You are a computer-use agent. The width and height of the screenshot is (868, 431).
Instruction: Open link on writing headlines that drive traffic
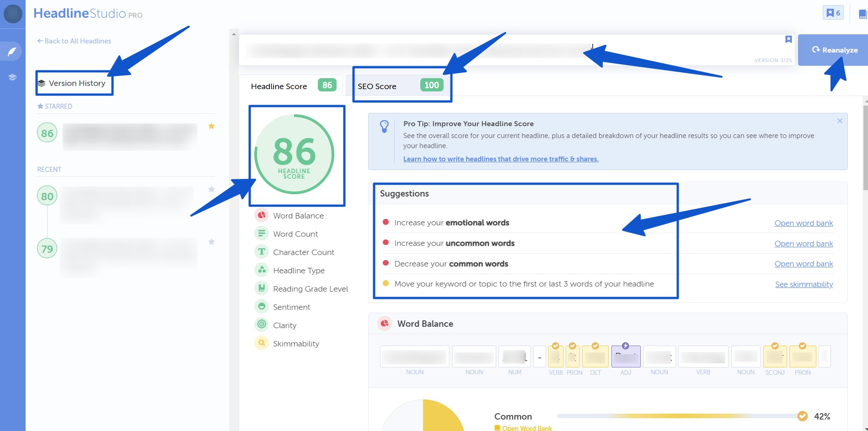501,159
